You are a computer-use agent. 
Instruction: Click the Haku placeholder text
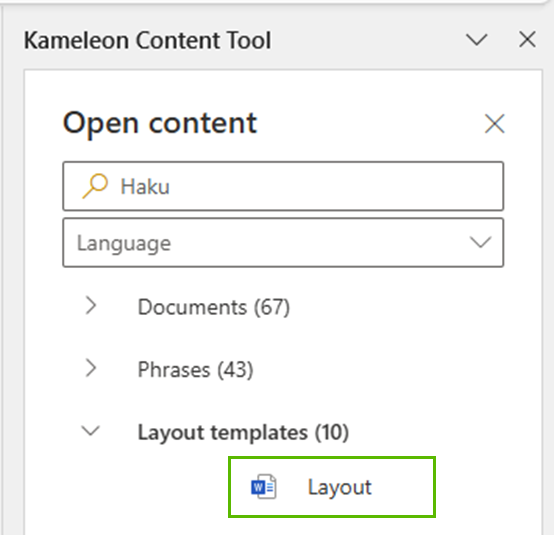pyautogui.click(x=145, y=186)
